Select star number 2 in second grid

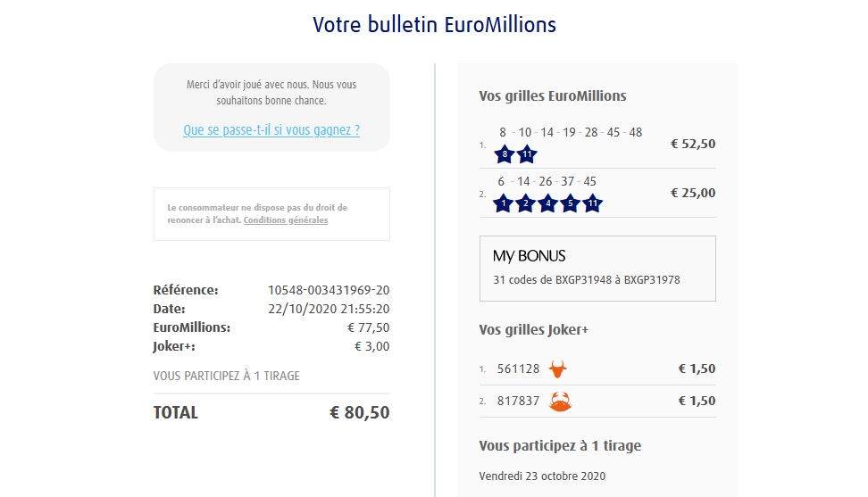526,203
